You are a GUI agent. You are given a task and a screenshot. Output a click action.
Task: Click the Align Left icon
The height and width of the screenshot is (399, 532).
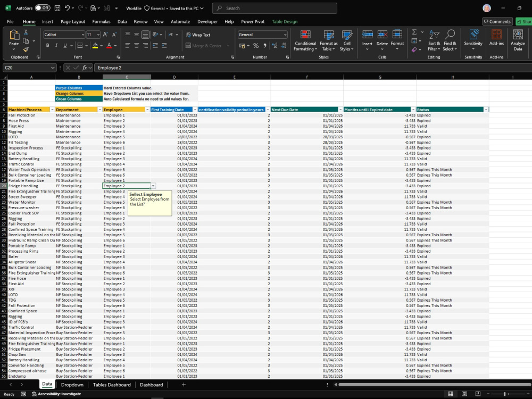(128, 45)
